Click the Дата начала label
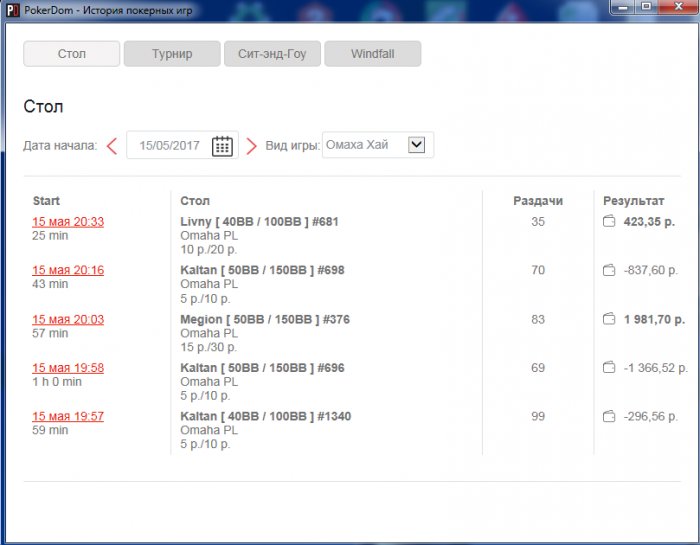The height and width of the screenshot is (545, 700). pos(60,146)
